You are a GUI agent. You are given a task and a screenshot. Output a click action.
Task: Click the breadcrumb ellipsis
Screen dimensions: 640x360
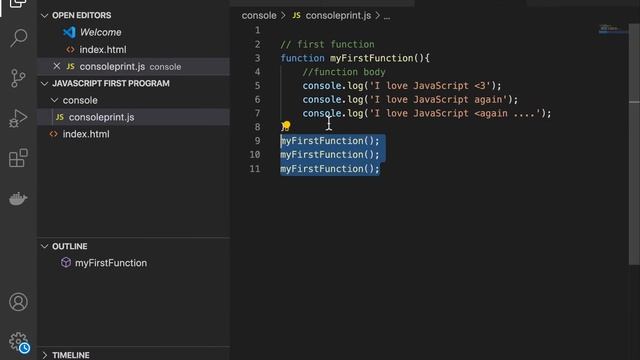tap(387, 16)
